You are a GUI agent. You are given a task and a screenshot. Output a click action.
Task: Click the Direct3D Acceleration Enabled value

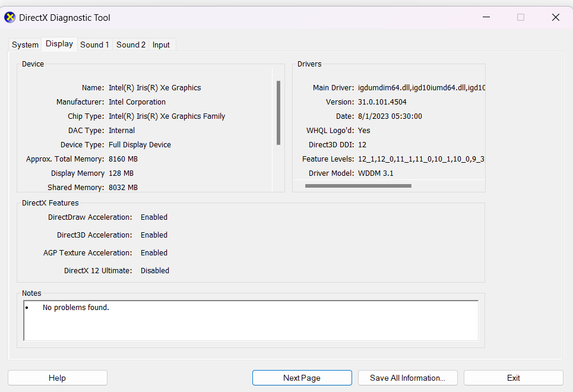(x=154, y=235)
